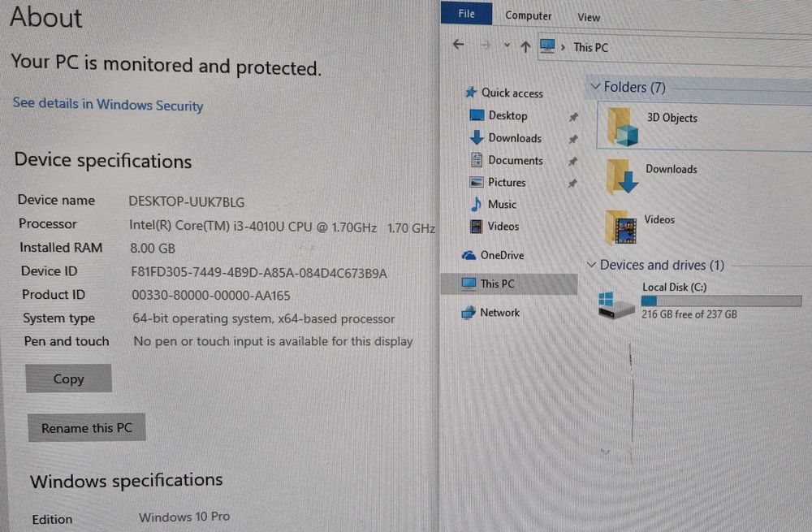Click the Desktop icon in Quick access
The height and width of the screenshot is (532, 812).
coord(477,115)
